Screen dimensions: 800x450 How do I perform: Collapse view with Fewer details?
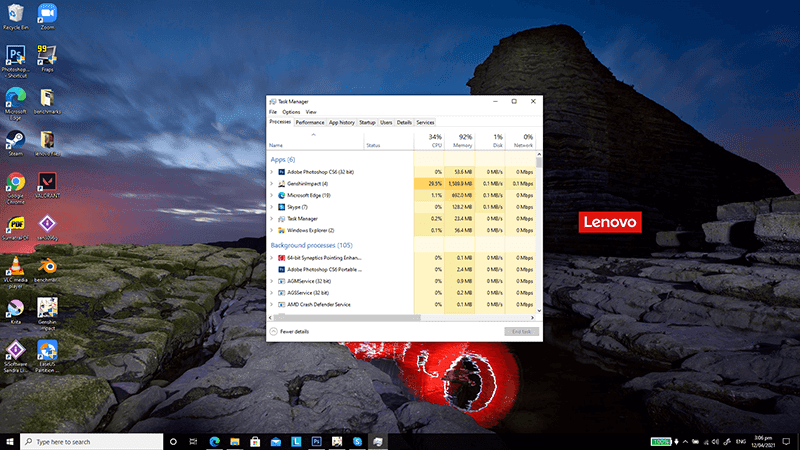click(x=289, y=332)
